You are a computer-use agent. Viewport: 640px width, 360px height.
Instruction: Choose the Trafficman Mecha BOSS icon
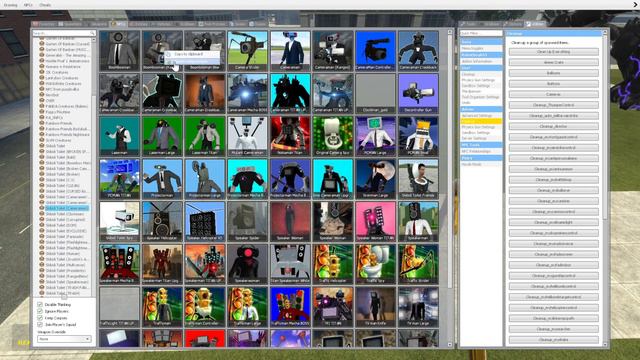(290, 307)
